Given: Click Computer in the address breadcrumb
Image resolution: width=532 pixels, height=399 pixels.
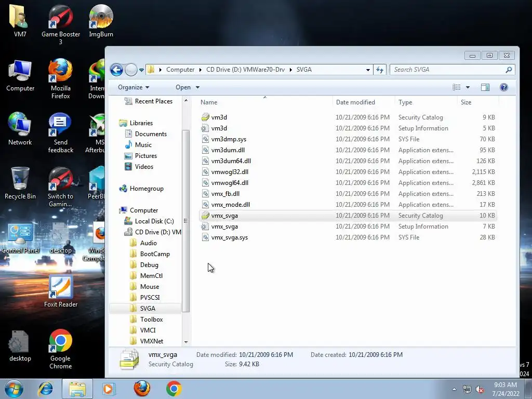Looking at the screenshot, I should point(180,70).
